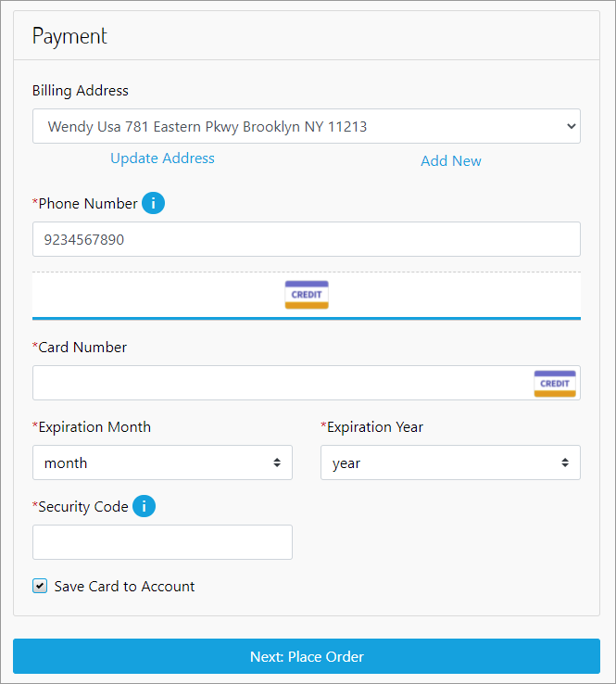Click the Payment section heading
This screenshot has width=616, height=684.
click(x=70, y=36)
